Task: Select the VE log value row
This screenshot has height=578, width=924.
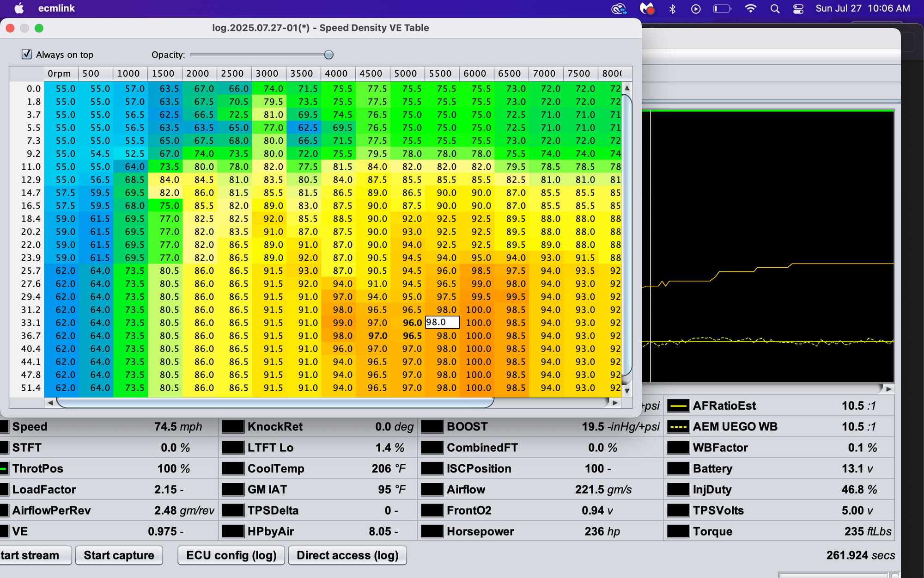Action: coord(109,531)
